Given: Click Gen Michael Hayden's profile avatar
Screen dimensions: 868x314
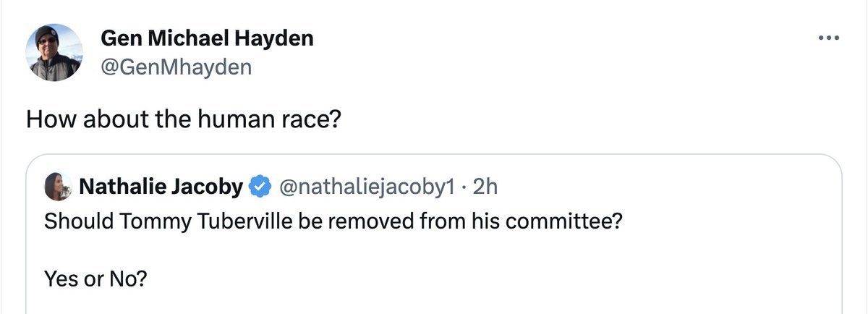Looking at the screenshot, I should click(x=54, y=54).
